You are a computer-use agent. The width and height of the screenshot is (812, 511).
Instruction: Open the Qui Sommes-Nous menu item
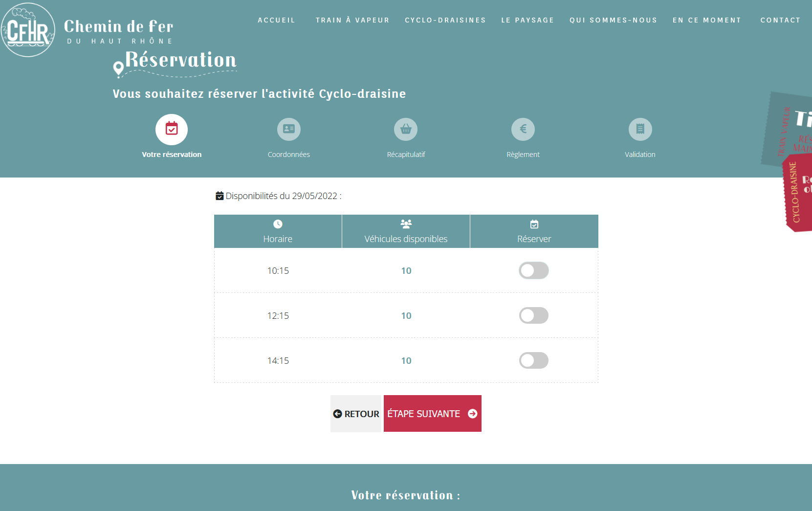click(613, 20)
